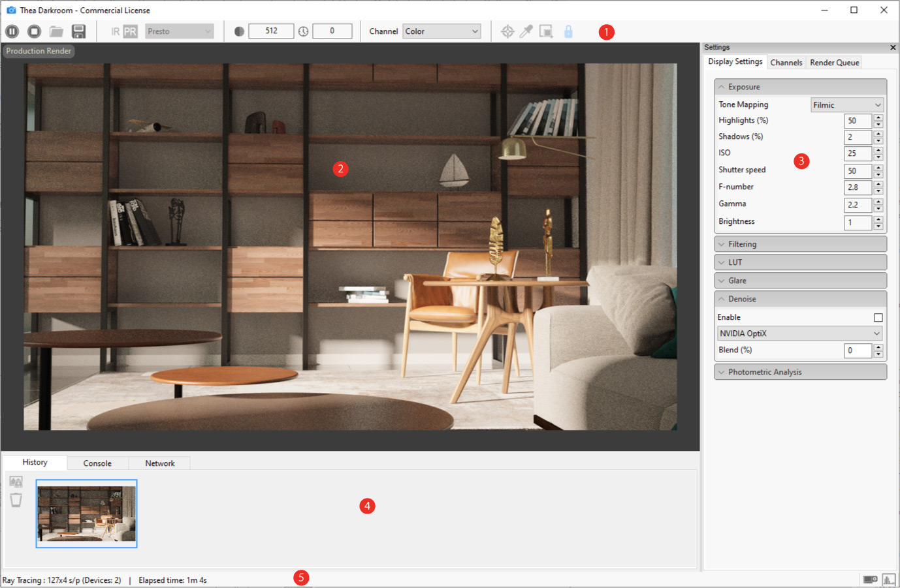Enable the Denoise checkbox
Screen dimensions: 900x588
(878, 317)
